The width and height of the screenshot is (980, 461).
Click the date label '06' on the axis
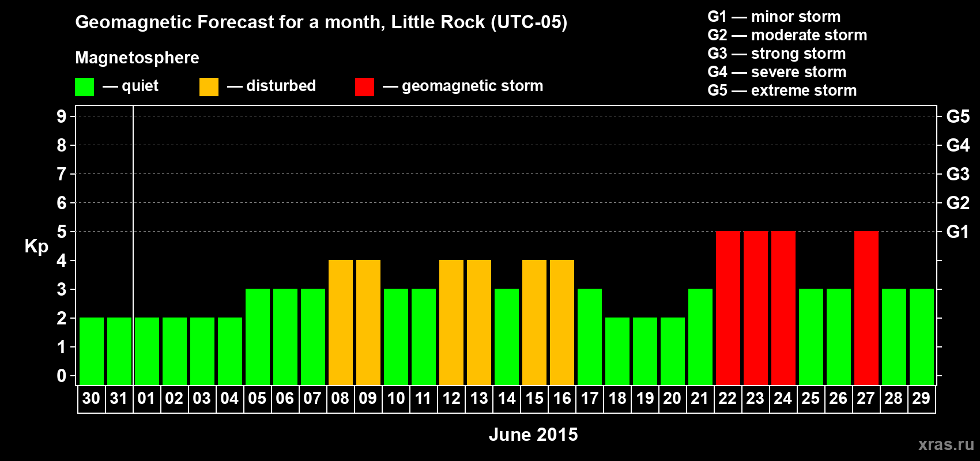coord(285,399)
